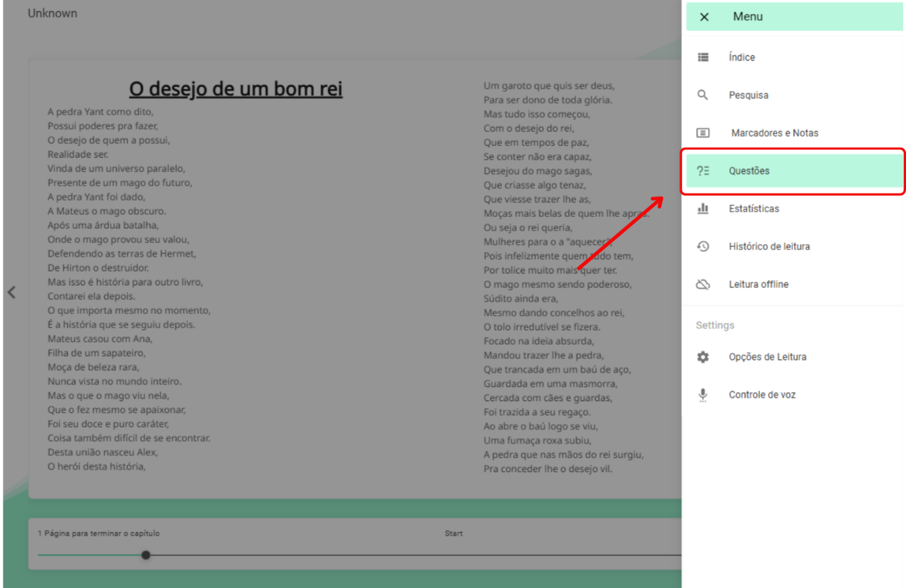The image size is (906, 588).
Task: Click the Pesquisa magnifier icon
Action: (x=703, y=95)
